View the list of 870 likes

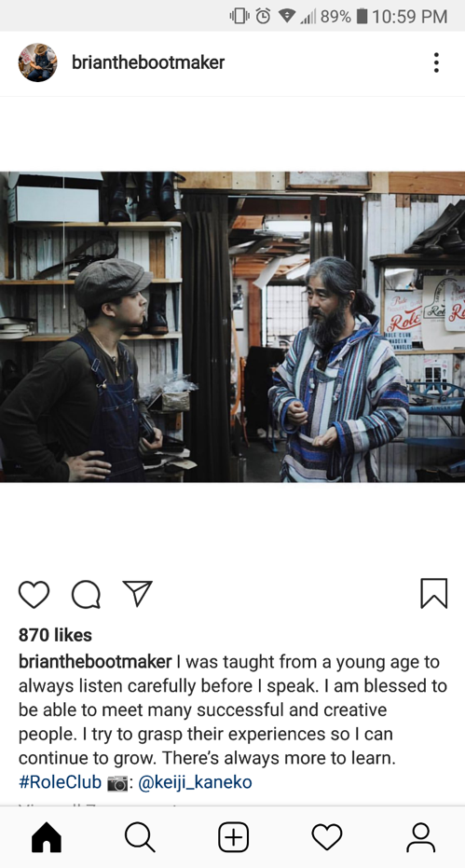[x=55, y=635]
